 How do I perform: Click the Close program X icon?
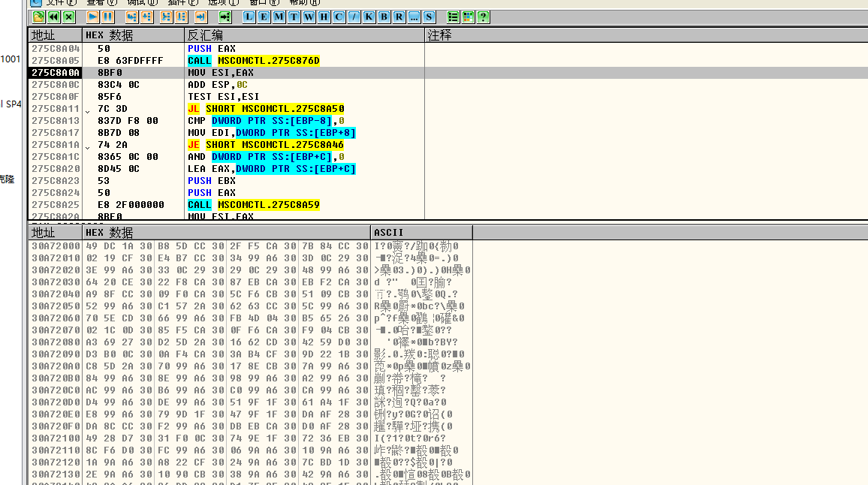tap(69, 17)
